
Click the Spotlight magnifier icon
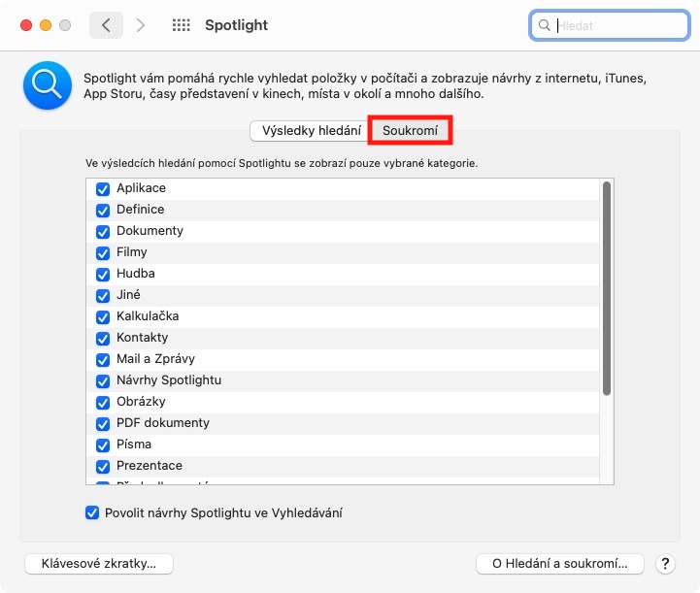click(48, 85)
